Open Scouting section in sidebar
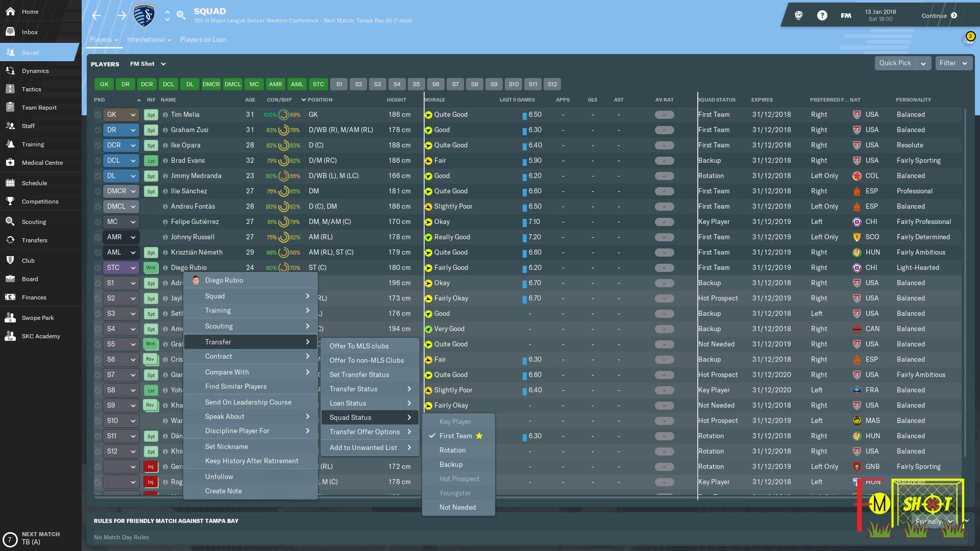 [34, 222]
